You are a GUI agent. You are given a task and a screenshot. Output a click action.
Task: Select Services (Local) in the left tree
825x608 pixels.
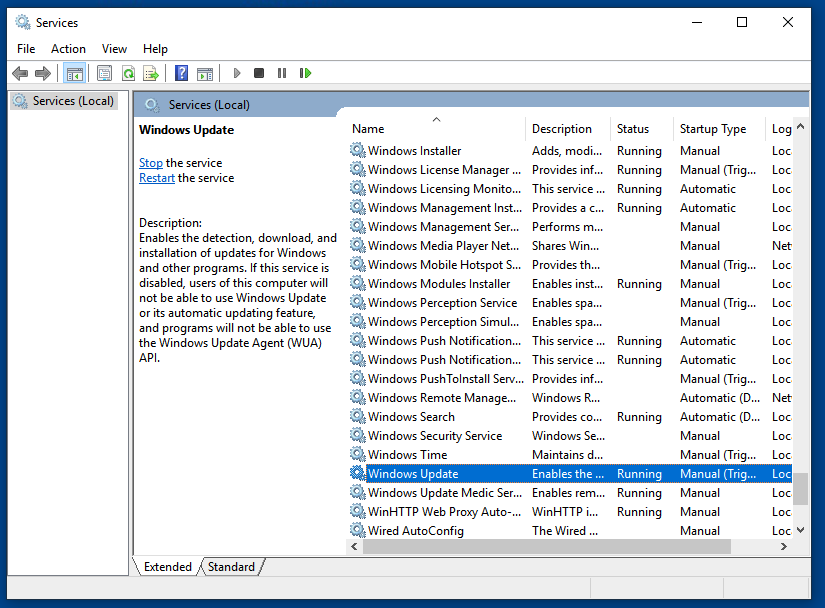tap(72, 101)
